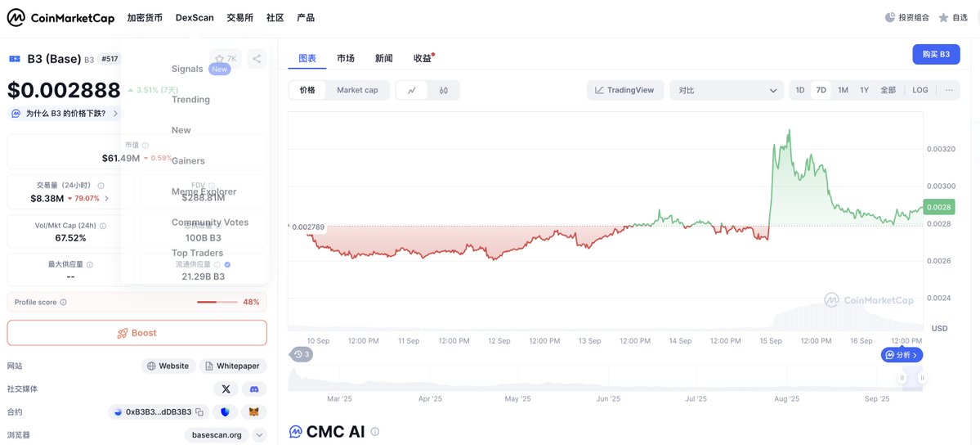Click the 购买 B3 button
The height and width of the screenshot is (445, 980).
pos(936,55)
